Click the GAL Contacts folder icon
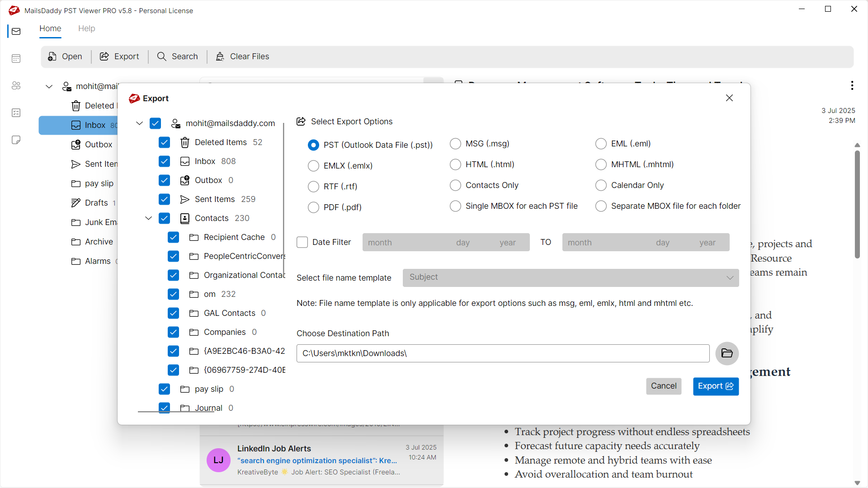 coord(194,313)
